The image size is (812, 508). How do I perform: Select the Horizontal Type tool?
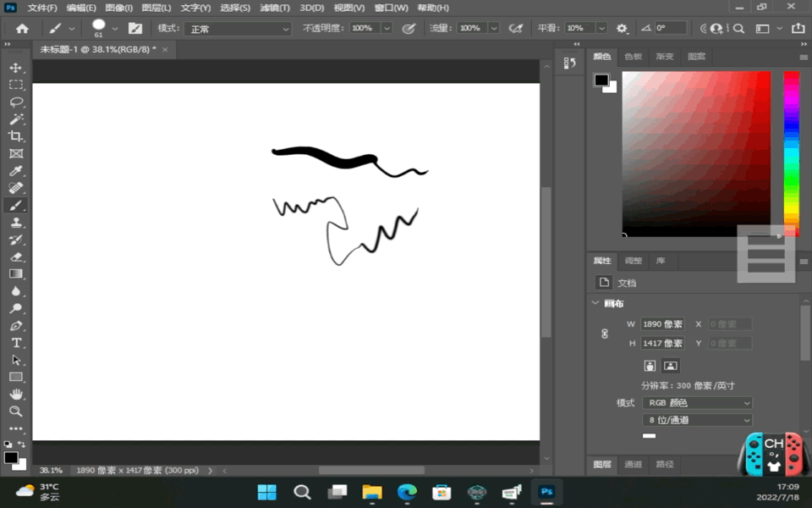pyautogui.click(x=16, y=343)
